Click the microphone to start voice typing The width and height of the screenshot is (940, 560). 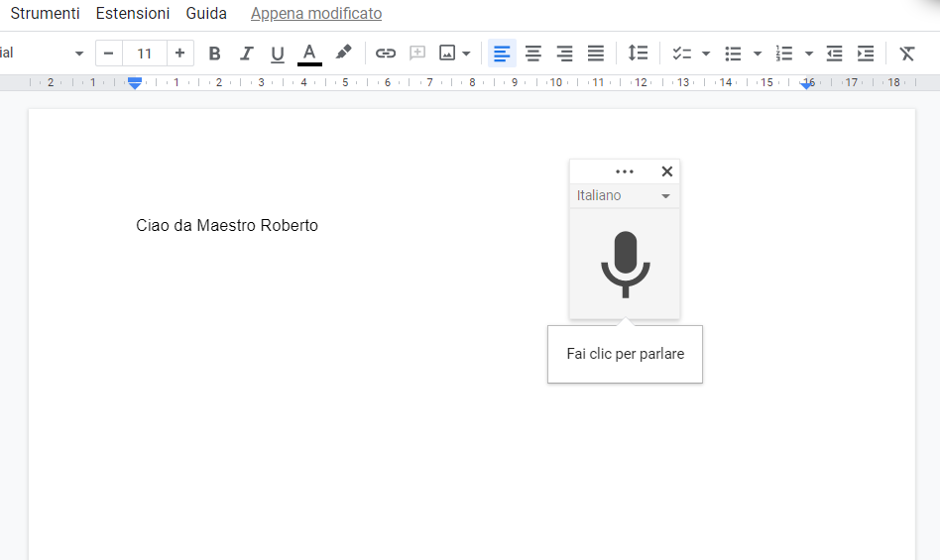pos(626,264)
